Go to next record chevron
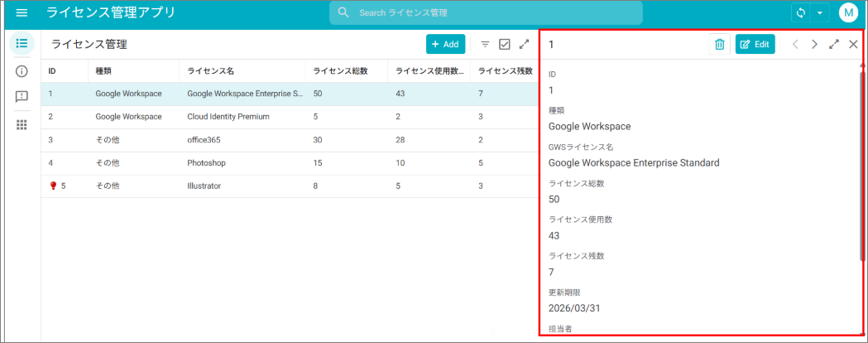Screen dimensions: 868x343 814,45
